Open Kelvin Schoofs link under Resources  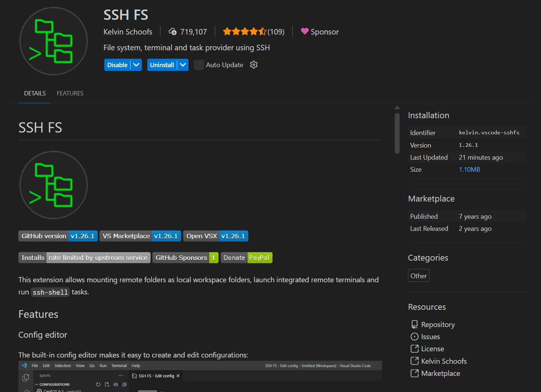439,361
